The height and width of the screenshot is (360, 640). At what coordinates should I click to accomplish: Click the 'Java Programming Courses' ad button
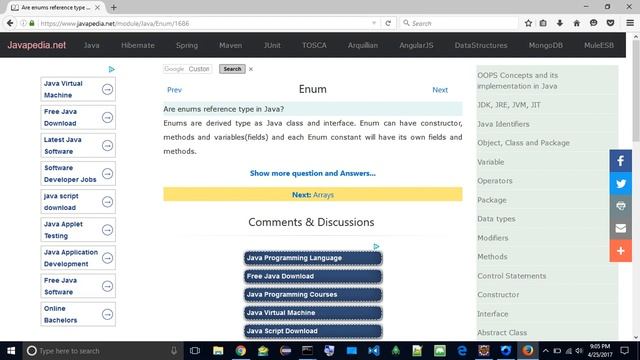click(313, 294)
